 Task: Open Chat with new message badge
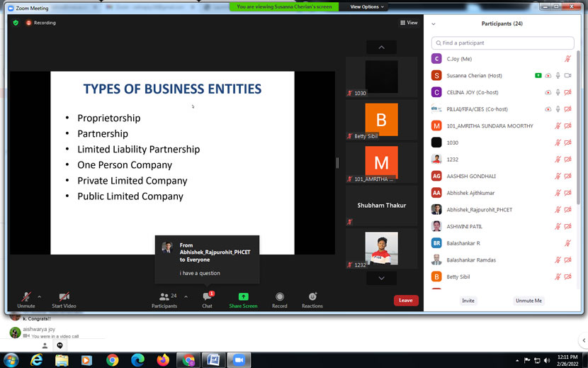tap(208, 296)
